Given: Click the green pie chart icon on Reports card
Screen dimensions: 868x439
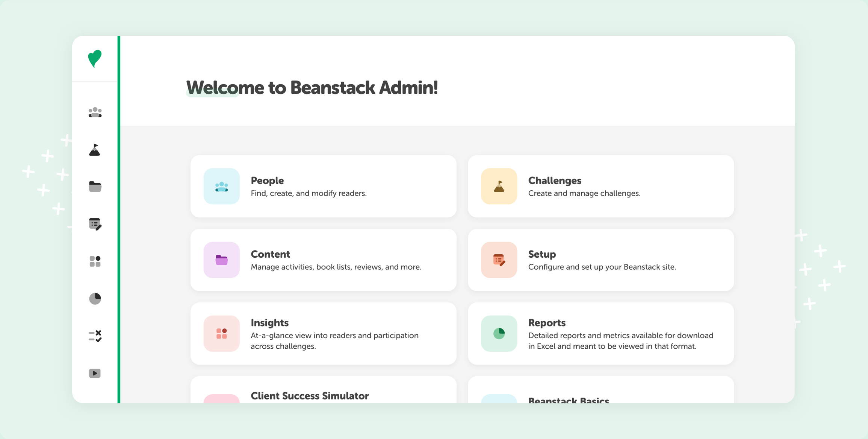Looking at the screenshot, I should 499,334.
